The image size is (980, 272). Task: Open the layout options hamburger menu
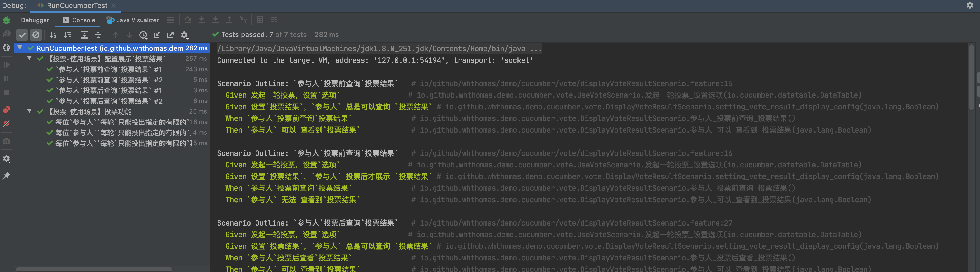171,20
